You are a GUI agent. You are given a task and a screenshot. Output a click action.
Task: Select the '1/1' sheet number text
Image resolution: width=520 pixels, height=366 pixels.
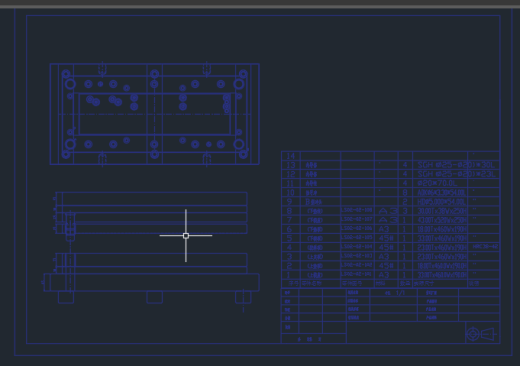(x=400, y=293)
